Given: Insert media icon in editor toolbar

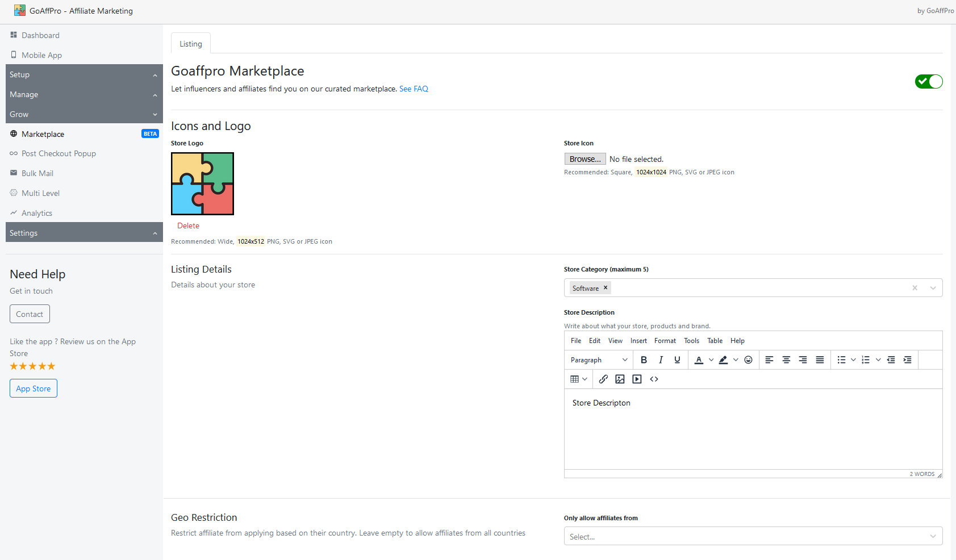Looking at the screenshot, I should [x=637, y=379].
